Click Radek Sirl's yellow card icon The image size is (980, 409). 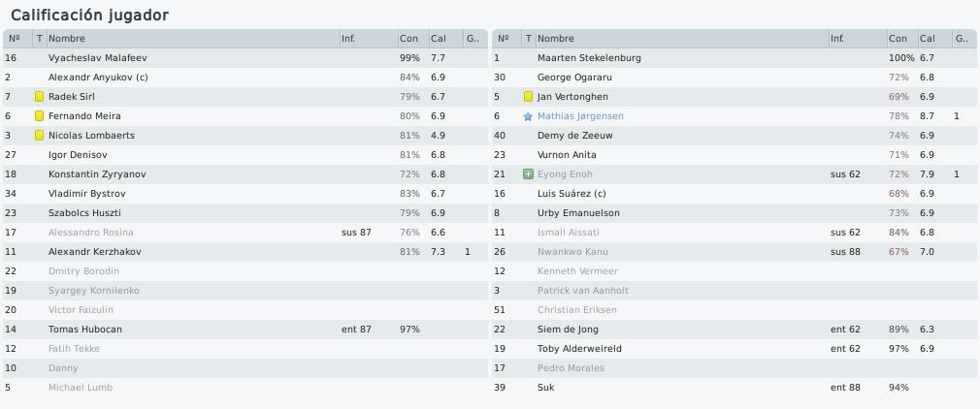coord(40,97)
